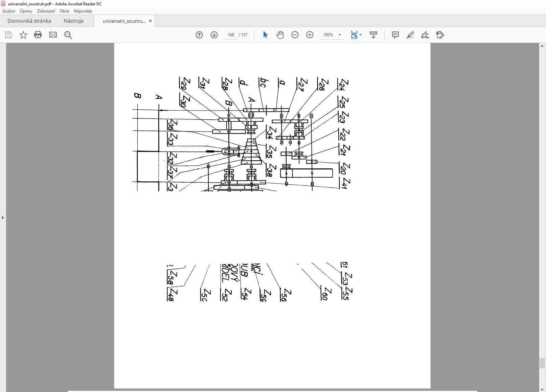Viewport: 546px width, 392px height.
Task: Click the page number input field
Action: 231,35
